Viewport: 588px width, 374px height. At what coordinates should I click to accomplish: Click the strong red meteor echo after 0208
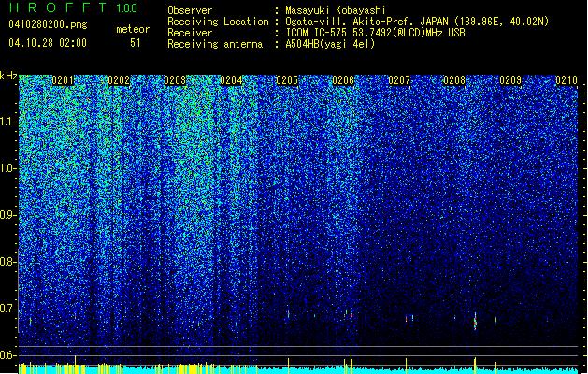(475, 322)
